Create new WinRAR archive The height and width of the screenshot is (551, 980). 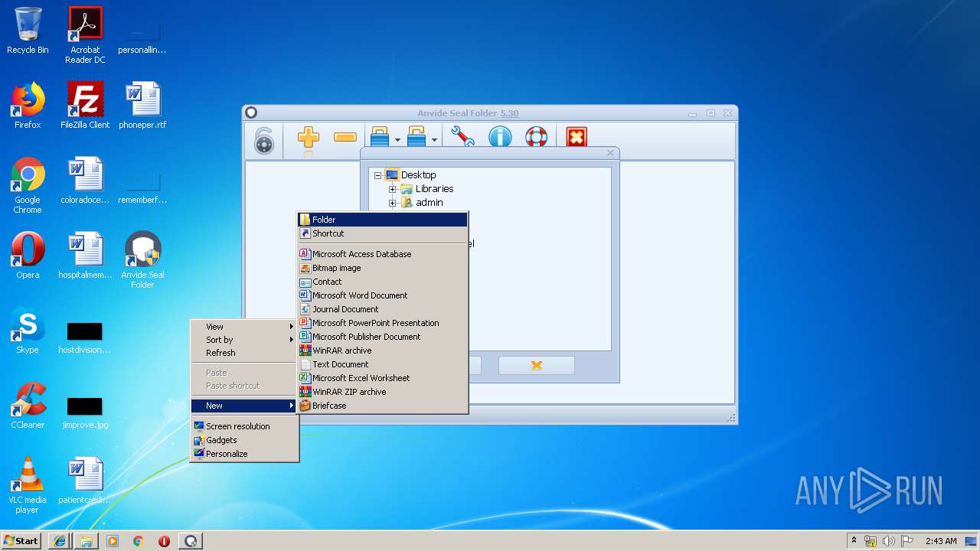(x=383, y=350)
